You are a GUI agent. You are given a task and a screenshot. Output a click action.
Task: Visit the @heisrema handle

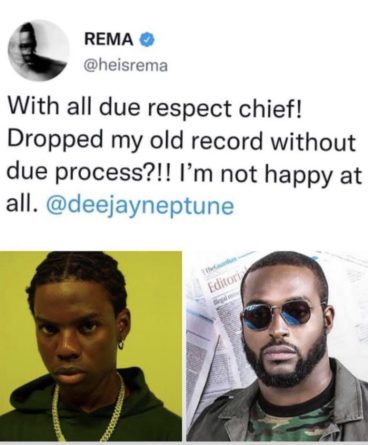coord(126,66)
